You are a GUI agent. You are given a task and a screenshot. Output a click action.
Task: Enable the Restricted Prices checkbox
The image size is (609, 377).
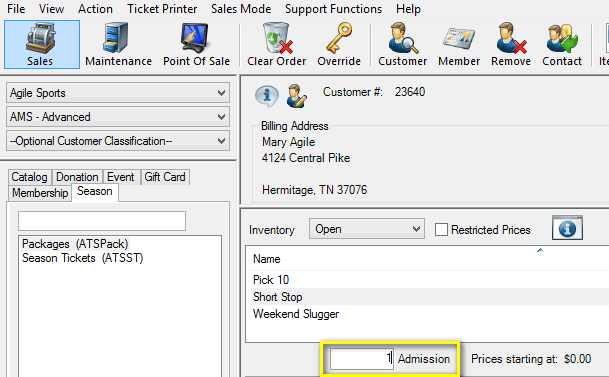click(441, 229)
